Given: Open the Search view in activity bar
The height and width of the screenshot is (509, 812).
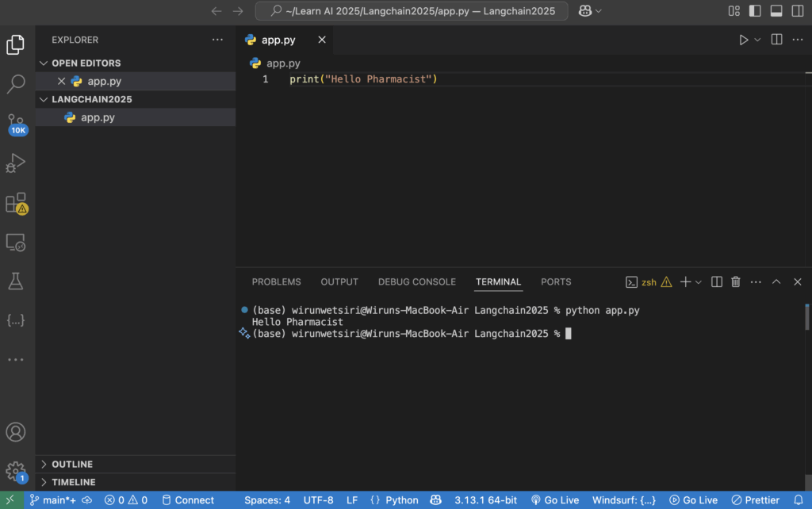Looking at the screenshot, I should 16,83.
